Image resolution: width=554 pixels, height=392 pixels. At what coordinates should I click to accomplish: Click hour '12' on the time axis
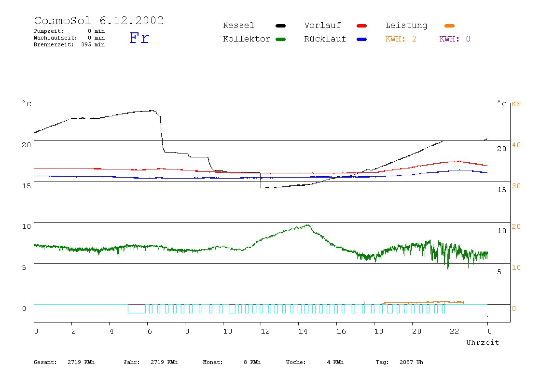click(x=265, y=331)
